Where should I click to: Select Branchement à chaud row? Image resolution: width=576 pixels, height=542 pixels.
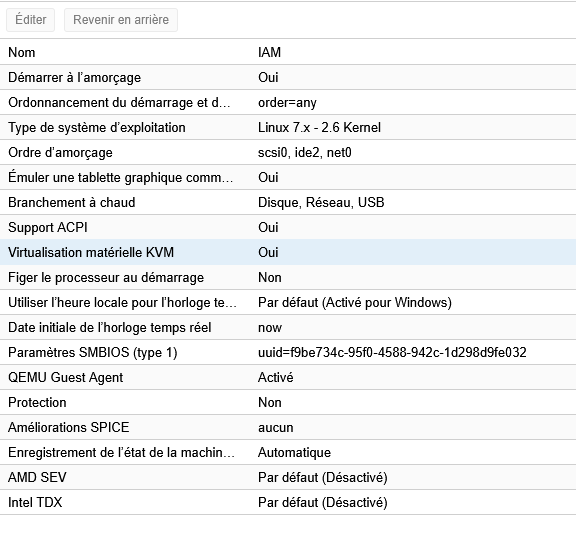click(288, 202)
